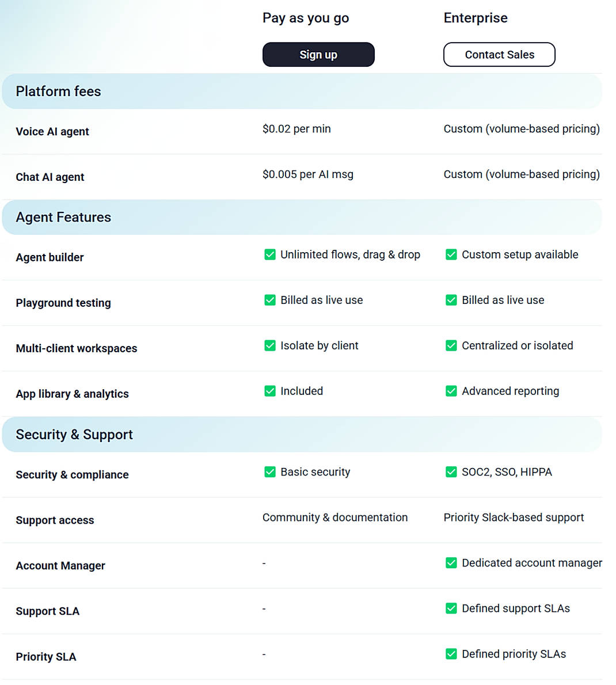Select the Priority Slack-based support text
This screenshot has height=685, width=616.
514,517
